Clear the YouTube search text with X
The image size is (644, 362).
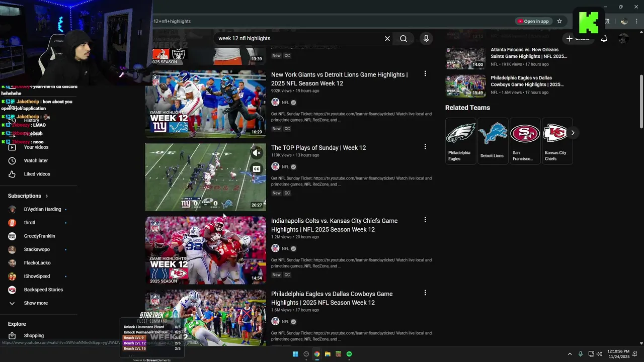[x=387, y=38]
